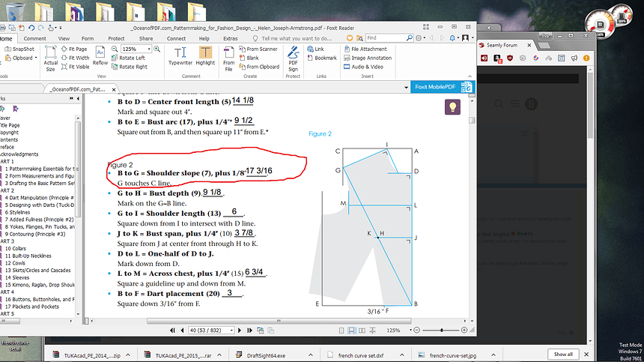Screen dimensions: 644x362
Task: Activate Reflow view
Action: point(100,56)
